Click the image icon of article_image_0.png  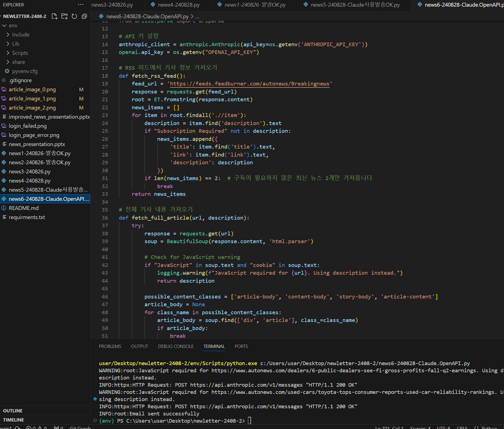click(x=4, y=89)
